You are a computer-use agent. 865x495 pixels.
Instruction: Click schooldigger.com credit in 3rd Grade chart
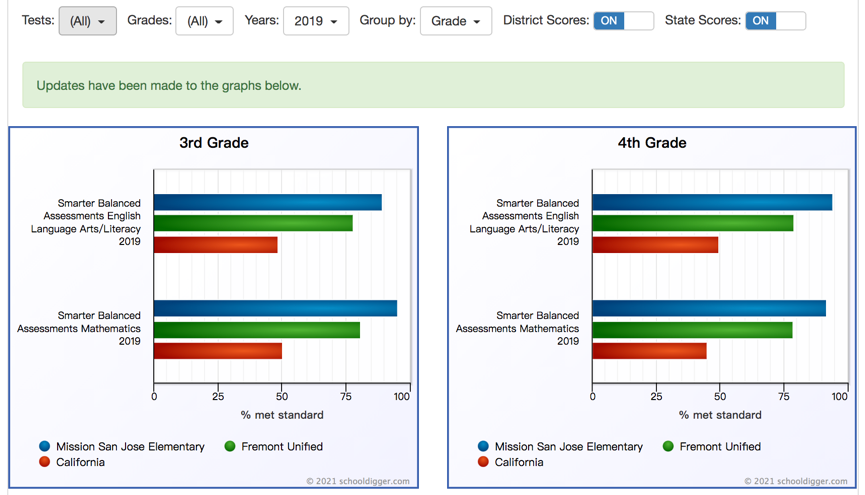358,482
